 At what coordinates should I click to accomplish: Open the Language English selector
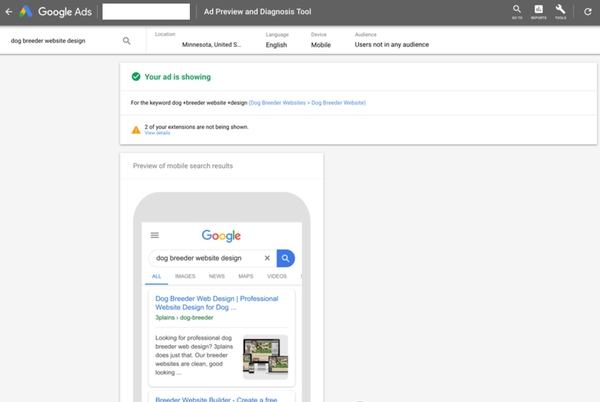(x=277, y=40)
